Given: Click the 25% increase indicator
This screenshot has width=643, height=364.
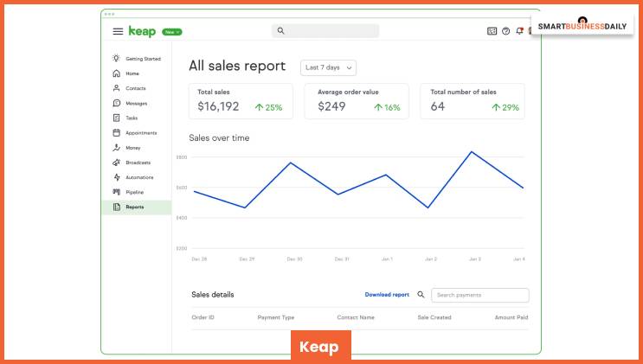Looking at the screenshot, I should 268,107.
